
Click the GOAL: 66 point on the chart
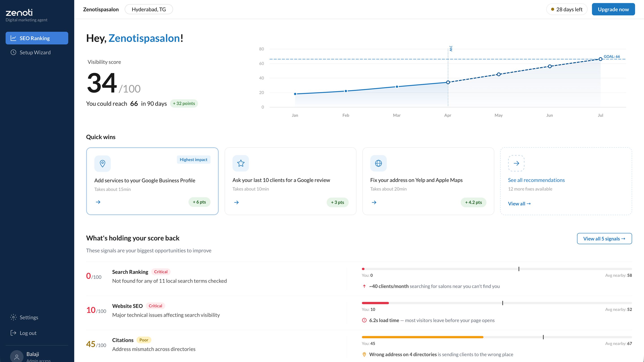(600, 59)
